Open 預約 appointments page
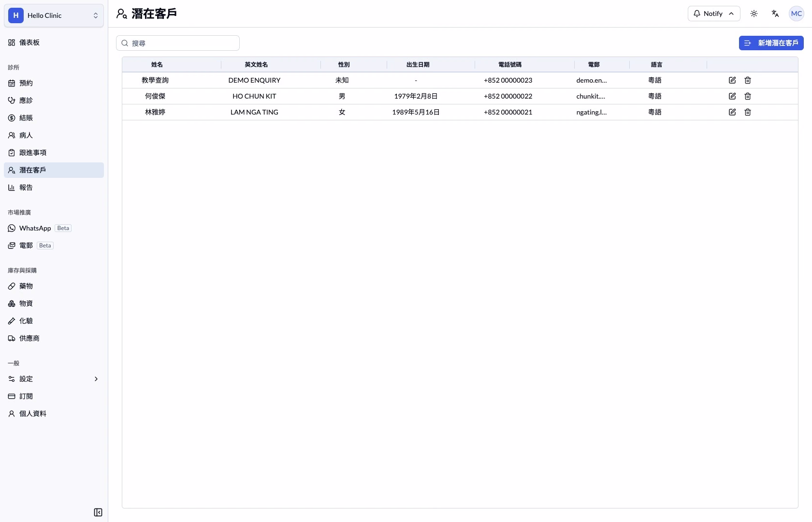This screenshot has height=522, width=812. (54, 83)
